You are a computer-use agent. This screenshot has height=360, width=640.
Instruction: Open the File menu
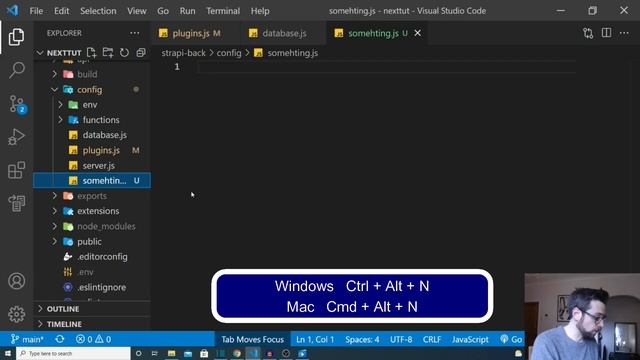(36, 11)
